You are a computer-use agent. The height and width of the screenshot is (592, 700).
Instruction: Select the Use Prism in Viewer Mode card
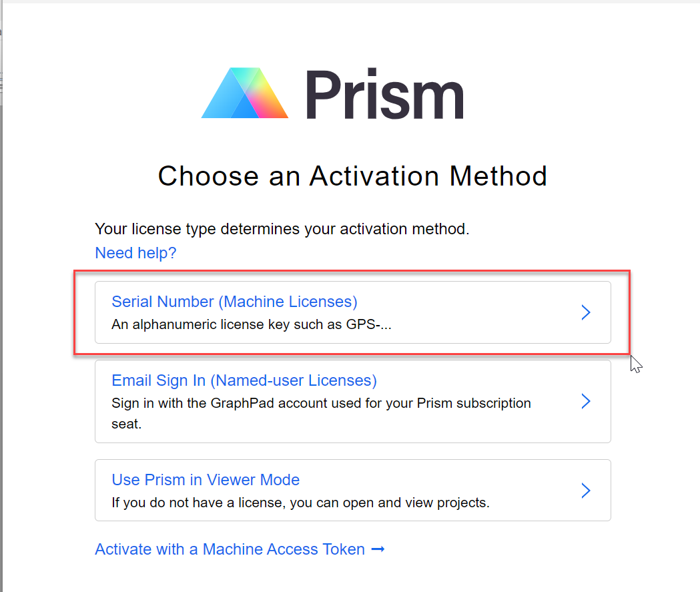(352, 490)
